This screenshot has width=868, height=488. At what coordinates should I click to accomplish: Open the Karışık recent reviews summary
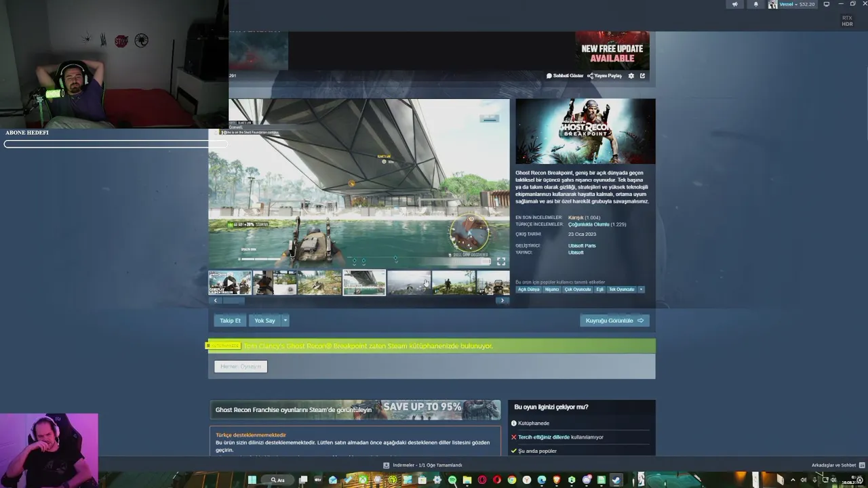(576, 218)
